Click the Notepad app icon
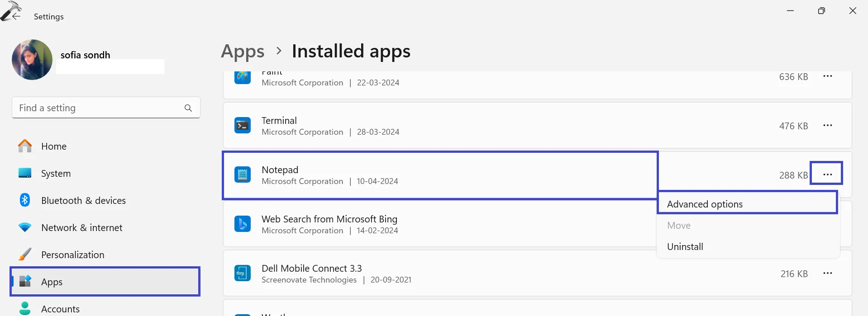This screenshot has height=316, width=868. tap(243, 175)
